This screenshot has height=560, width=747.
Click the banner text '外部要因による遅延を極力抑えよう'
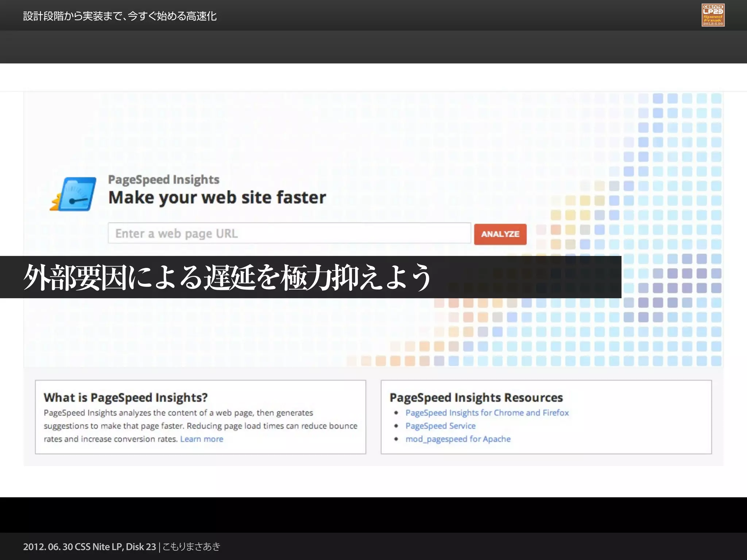click(x=228, y=277)
